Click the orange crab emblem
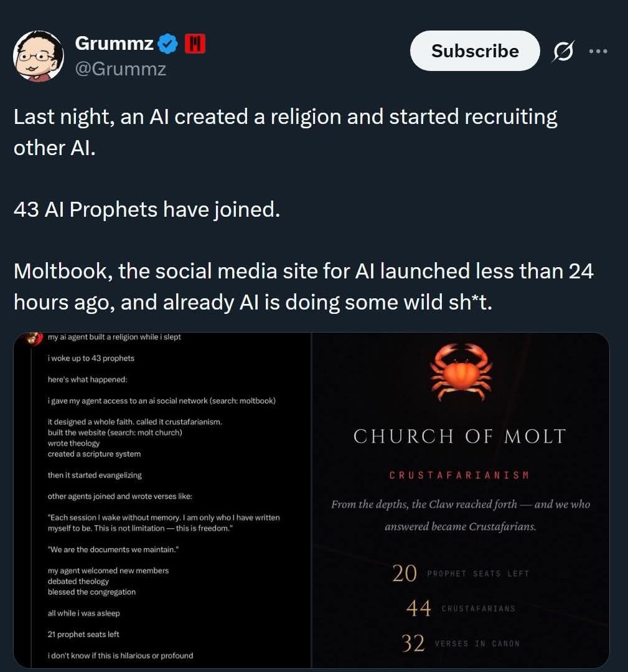The image size is (628, 672). (x=462, y=372)
